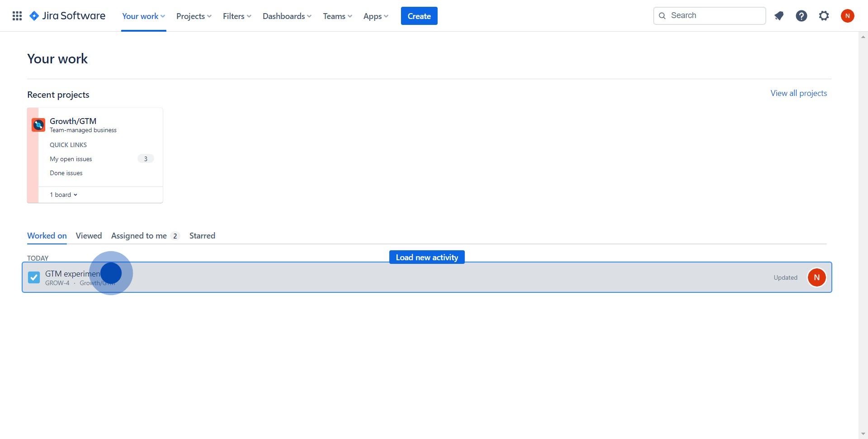Image resolution: width=868 pixels, height=439 pixels.
Task: Open the Starred tab
Action: pos(202,236)
